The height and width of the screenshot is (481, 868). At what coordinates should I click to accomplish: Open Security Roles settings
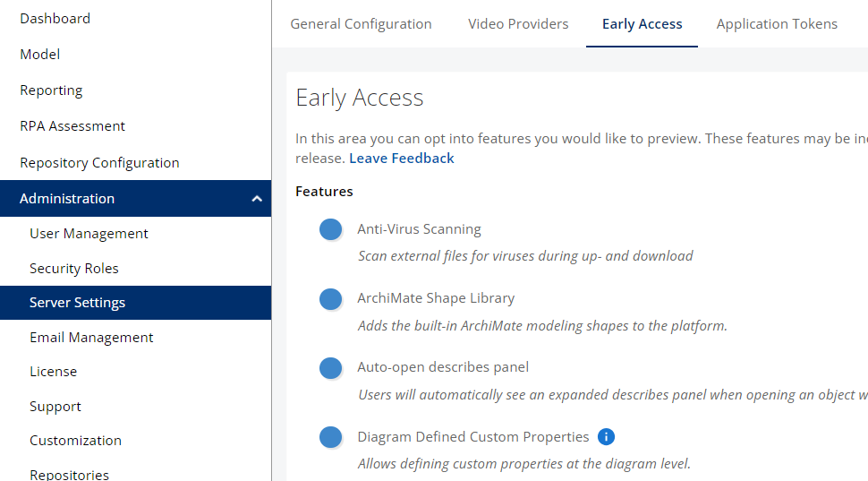coord(73,269)
